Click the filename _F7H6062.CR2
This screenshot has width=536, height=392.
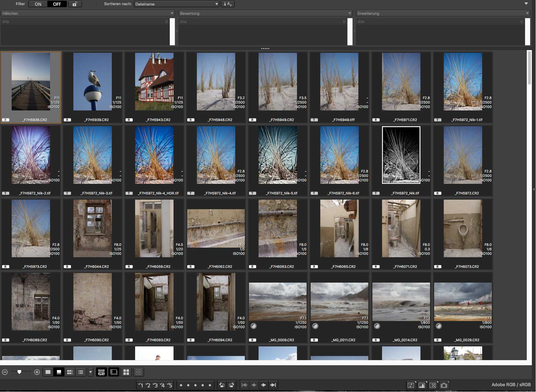(220, 267)
